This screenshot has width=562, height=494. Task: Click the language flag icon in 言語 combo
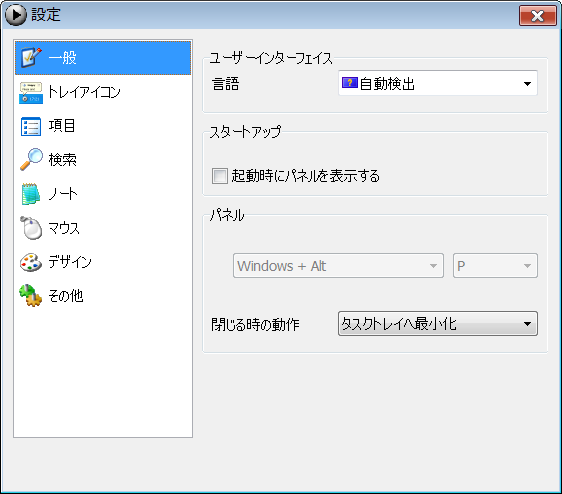(x=349, y=83)
